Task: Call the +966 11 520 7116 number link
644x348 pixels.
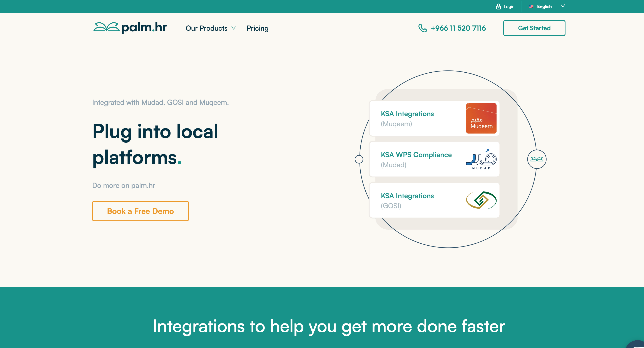Action: pos(458,28)
